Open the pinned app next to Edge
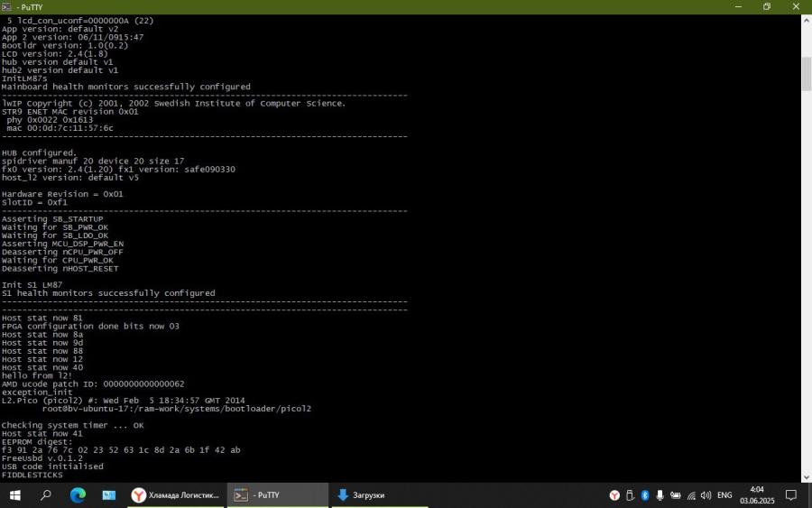The height and width of the screenshot is (508, 812). [108, 495]
